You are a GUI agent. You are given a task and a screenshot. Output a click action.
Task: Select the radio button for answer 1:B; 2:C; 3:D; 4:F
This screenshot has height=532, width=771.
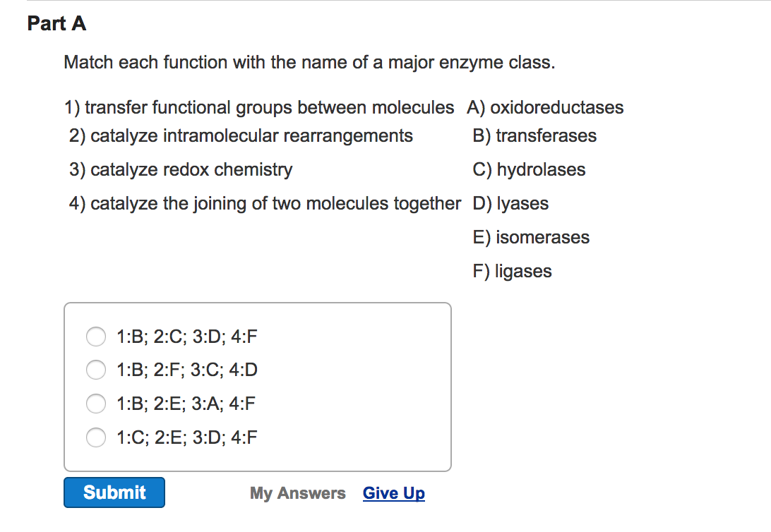[x=96, y=337]
